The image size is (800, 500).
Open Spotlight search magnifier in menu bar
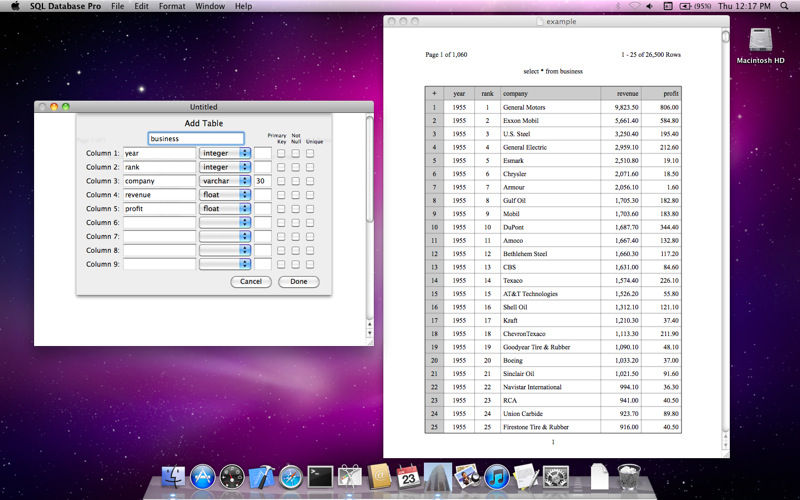click(785, 6)
